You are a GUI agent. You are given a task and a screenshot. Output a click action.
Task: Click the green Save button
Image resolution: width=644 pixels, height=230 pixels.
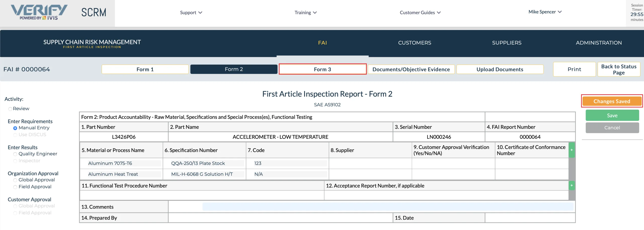click(612, 115)
